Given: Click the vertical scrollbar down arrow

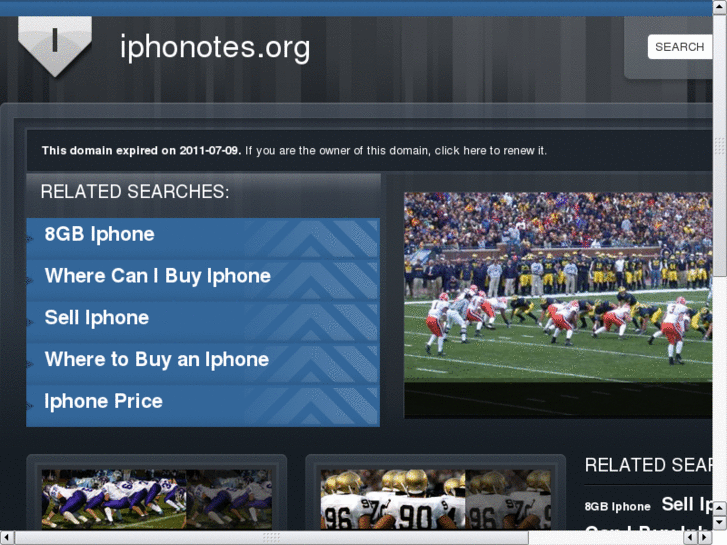Looking at the screenshot, I should point(720,523).
